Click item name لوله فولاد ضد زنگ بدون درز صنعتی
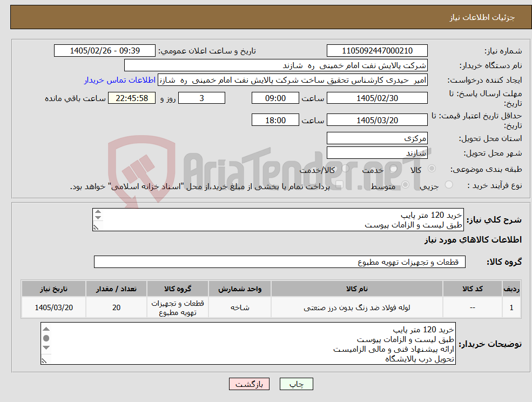Screen dimensions: 532x402 [356, 307]
